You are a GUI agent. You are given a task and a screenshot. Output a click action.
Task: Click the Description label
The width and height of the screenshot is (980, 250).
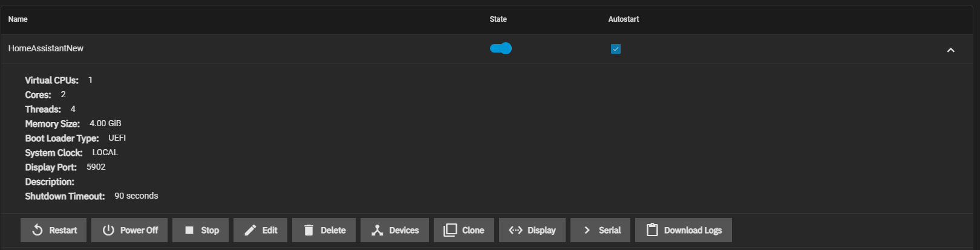(50, 182)
